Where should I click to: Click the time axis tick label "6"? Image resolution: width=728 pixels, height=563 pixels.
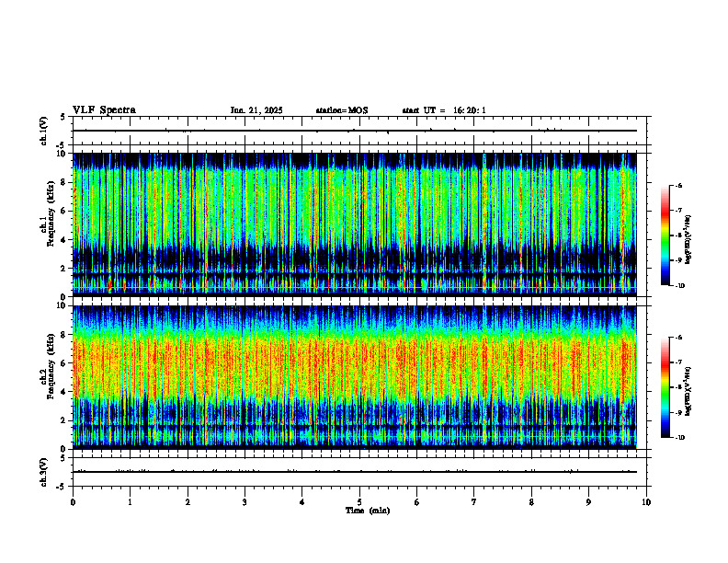pyautogui.click(x=417, y=502)
